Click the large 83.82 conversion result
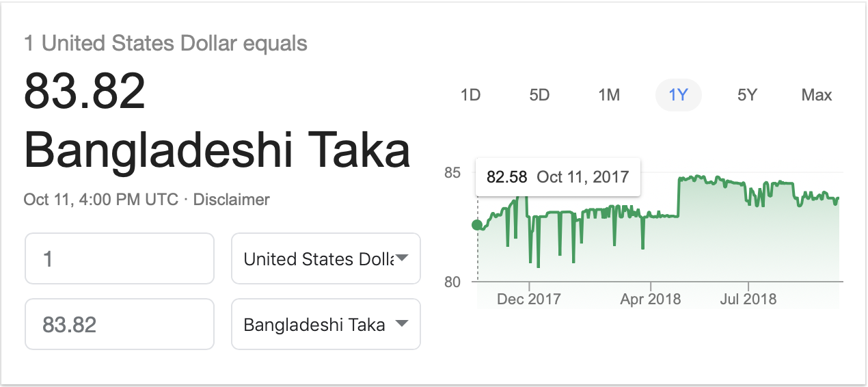The height and width of the screenshot is (387, 868). [85, 92]
